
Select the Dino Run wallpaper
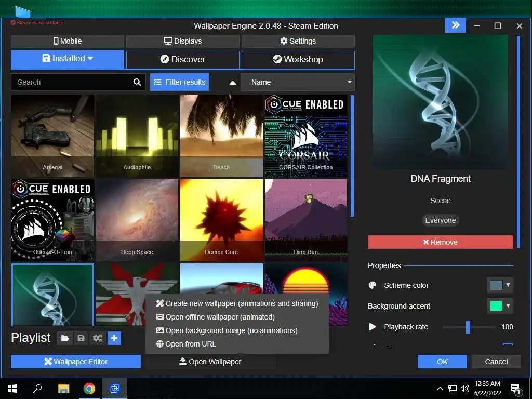(305, 220)
